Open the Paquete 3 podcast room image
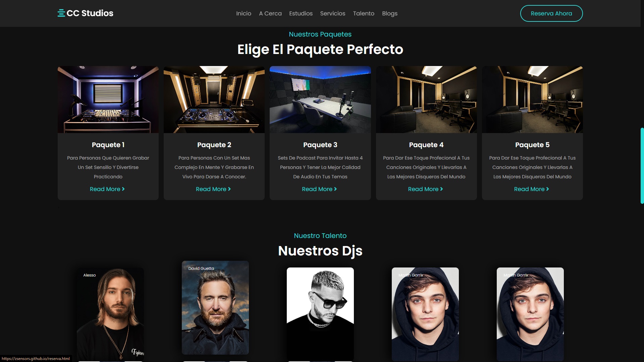Screen dimensions: 644x362 320,100
